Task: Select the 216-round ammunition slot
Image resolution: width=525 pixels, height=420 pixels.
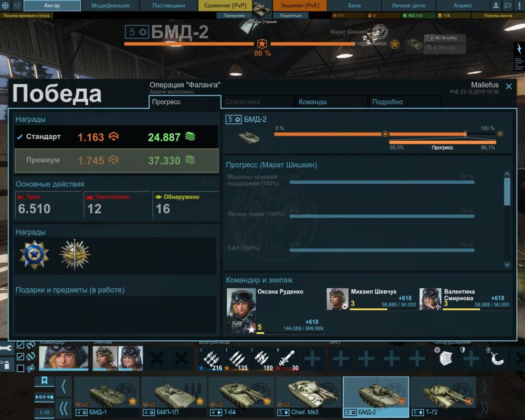Action: click(x=211, y=360)
